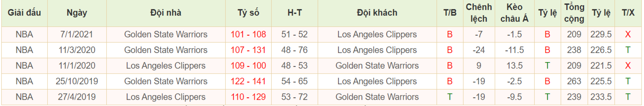
Task: Click Golden State Warriors away team 27/4/2019
Action: pos(377,97)
